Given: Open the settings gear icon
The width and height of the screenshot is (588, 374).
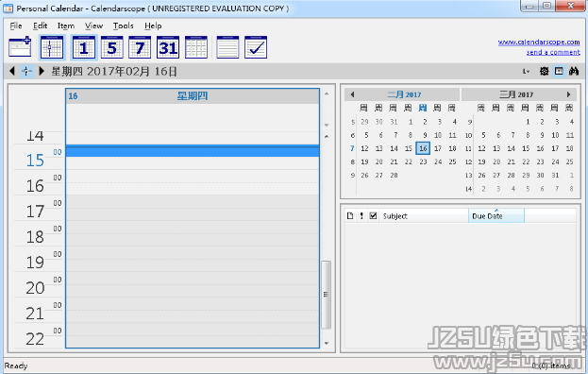Looking at the screenshot, I should point(545,71).
